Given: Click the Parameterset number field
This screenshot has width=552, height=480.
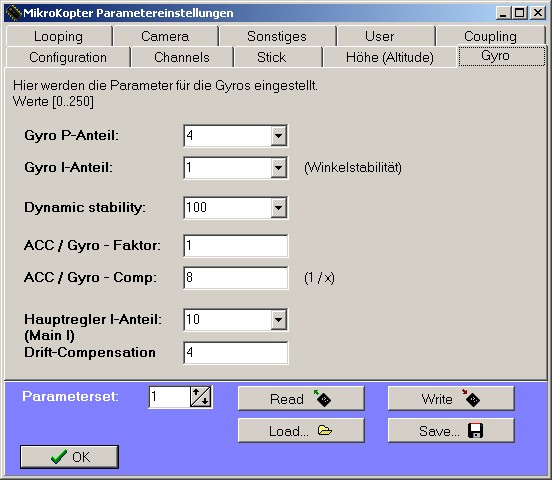Looking at the screenshot, I should tap(169, 397).
